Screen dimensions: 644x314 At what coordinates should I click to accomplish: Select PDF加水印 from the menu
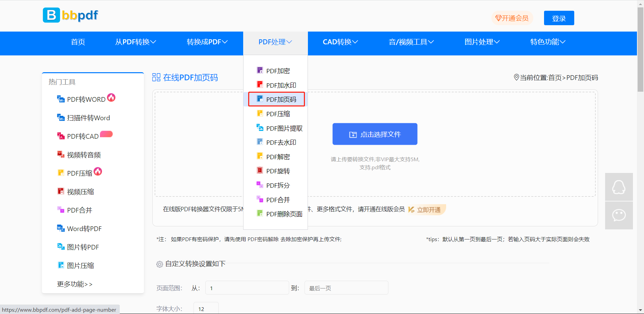pos(281,85)
